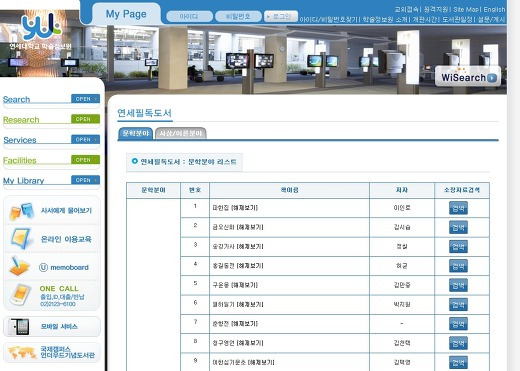Open 해제보기 link for book number 6

coord(250,304)
